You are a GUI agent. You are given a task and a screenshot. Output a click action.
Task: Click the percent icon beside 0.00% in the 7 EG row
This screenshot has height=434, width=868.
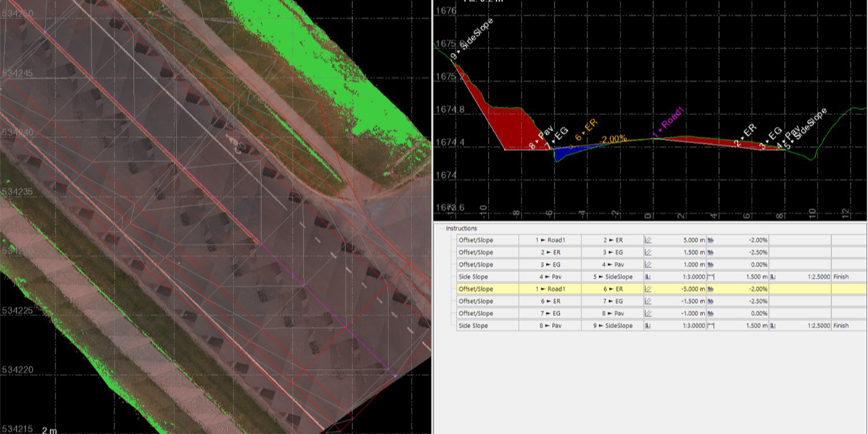point(711,313)
